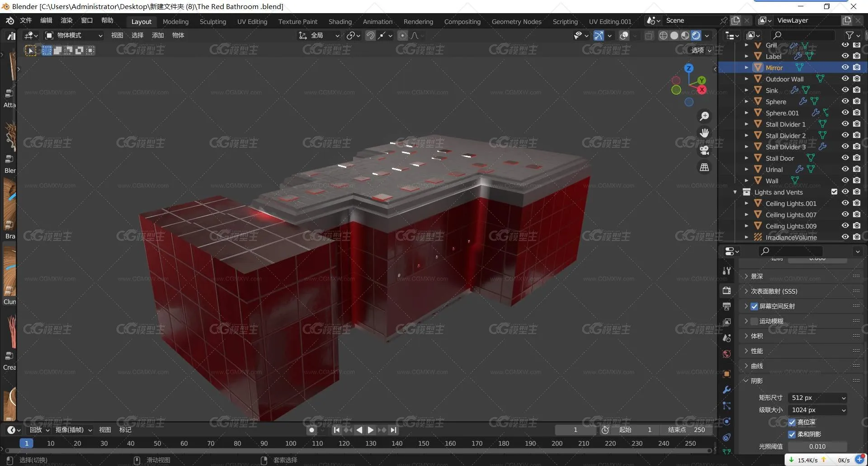The height and width of the screenshot is (466, 868).
Task: Switch to wireframe viewport shading
Action: (663, 36)
